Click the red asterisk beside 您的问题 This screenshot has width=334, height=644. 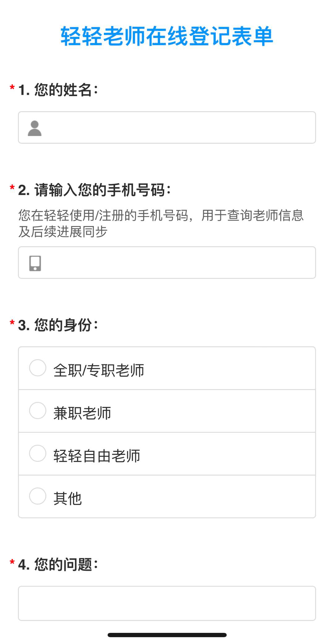click(12, 563)
